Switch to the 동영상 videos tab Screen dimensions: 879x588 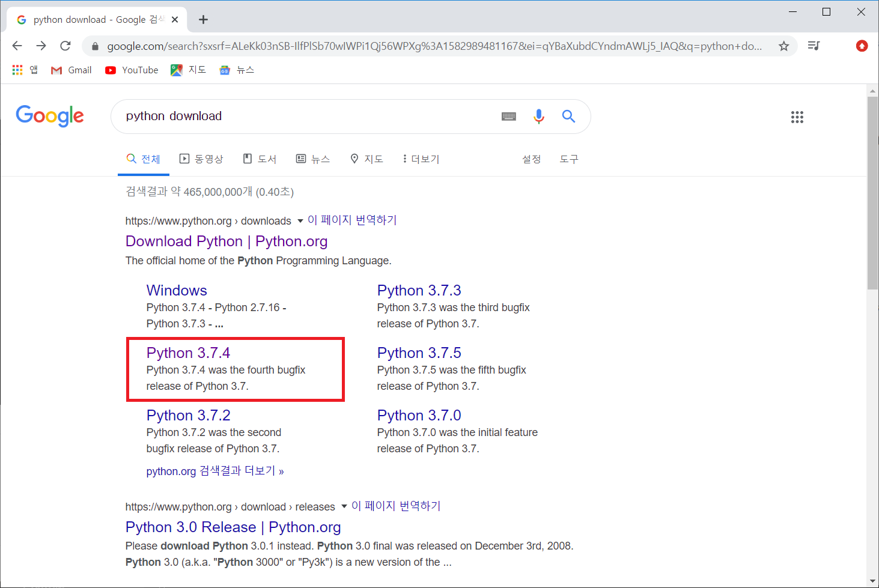coord(201,159)
